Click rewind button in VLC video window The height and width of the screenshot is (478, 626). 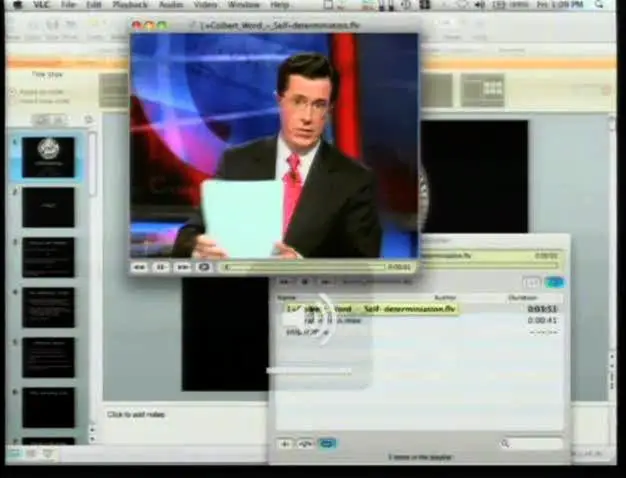click(139, 267)
